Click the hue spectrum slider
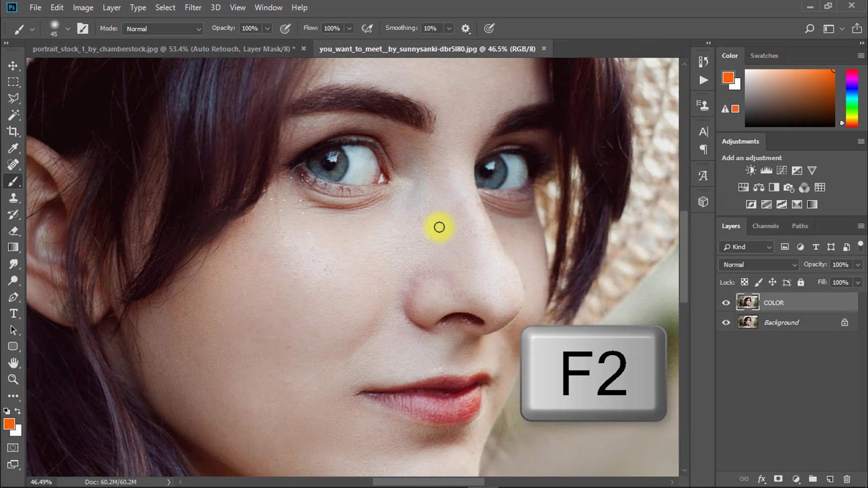The image size is (868, 488). click(x=852, y=98)
